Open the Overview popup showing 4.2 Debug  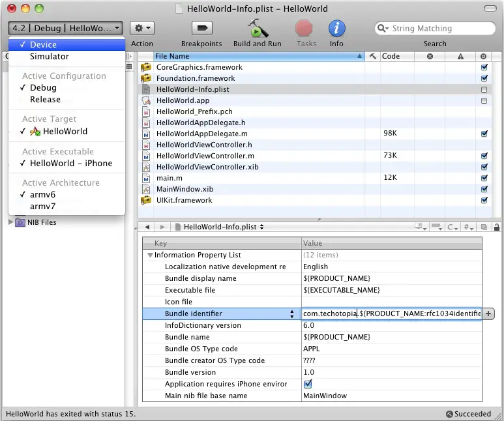65,28
